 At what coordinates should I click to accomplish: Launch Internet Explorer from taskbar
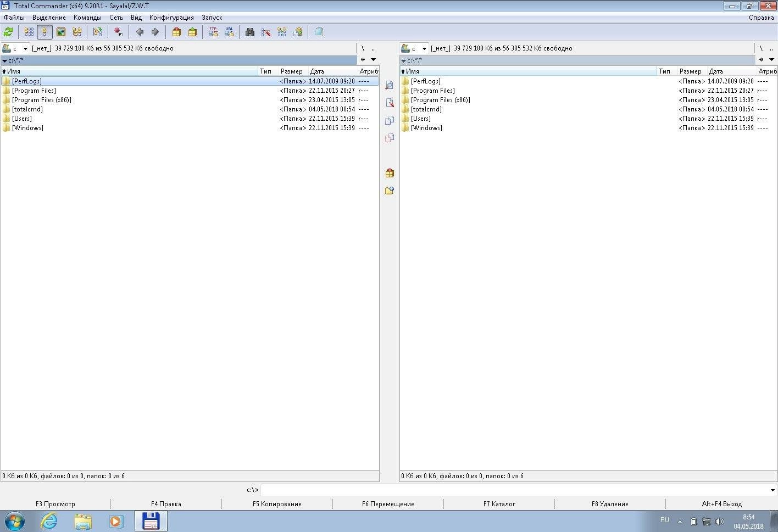pos(49,521)
